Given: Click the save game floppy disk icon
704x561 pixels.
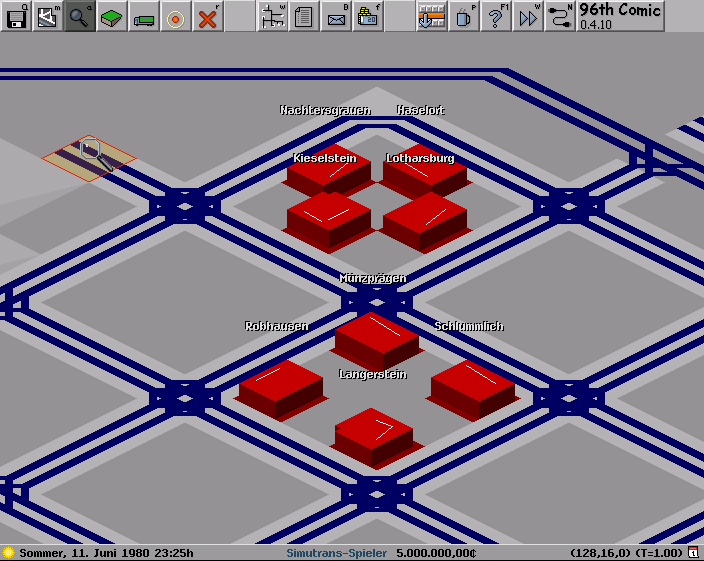Looking at the screenshot, I should coord(16,16).
